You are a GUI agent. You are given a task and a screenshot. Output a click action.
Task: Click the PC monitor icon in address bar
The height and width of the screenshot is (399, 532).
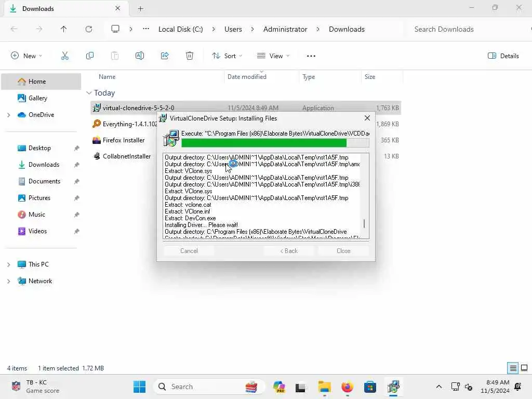pyautogui.click(x=115, y=29)
